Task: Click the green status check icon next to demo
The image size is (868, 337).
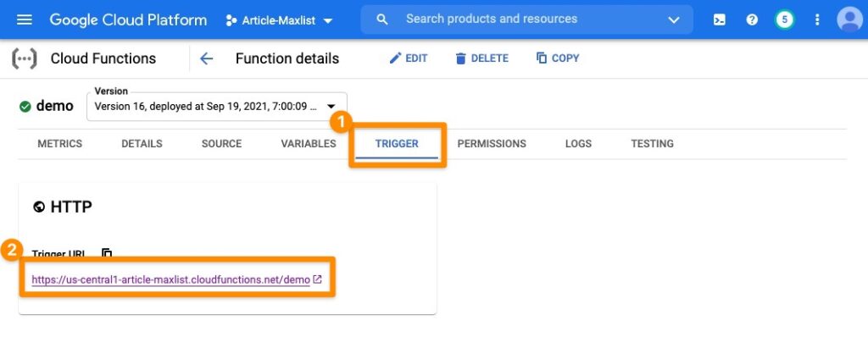Action: point(25,106)
